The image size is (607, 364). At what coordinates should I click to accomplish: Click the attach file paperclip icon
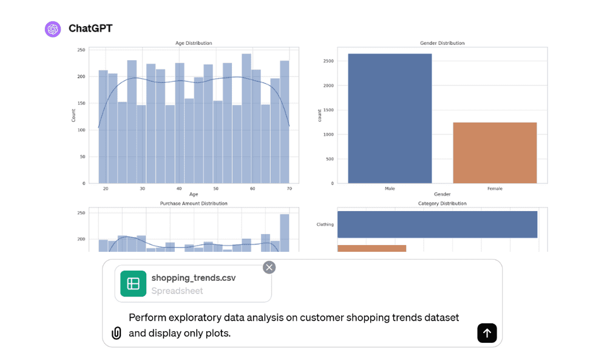(117, 333)
